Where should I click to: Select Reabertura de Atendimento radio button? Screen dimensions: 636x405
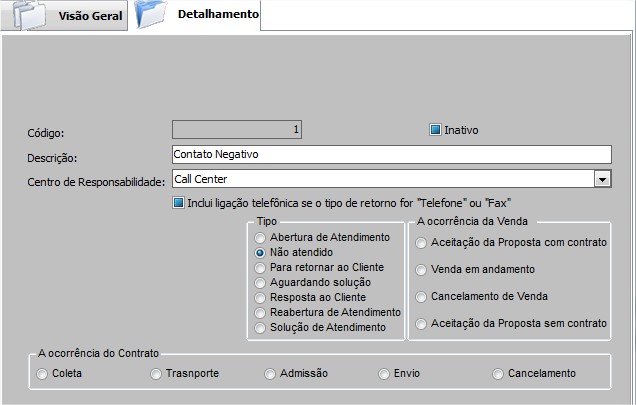(x=261, y=313)
